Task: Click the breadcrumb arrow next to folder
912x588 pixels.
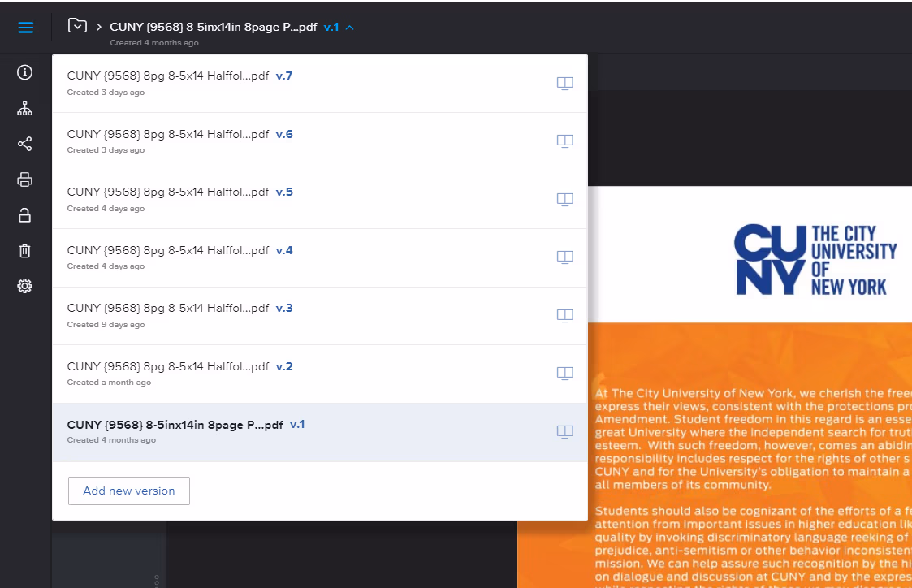Action: click(x=99, y=27)
